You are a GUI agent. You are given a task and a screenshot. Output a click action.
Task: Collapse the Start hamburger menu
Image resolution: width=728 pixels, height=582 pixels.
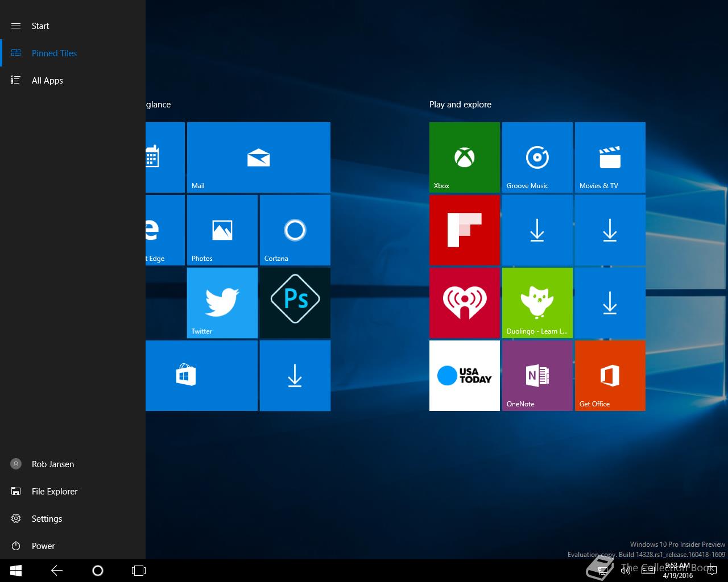click(16, 26)
